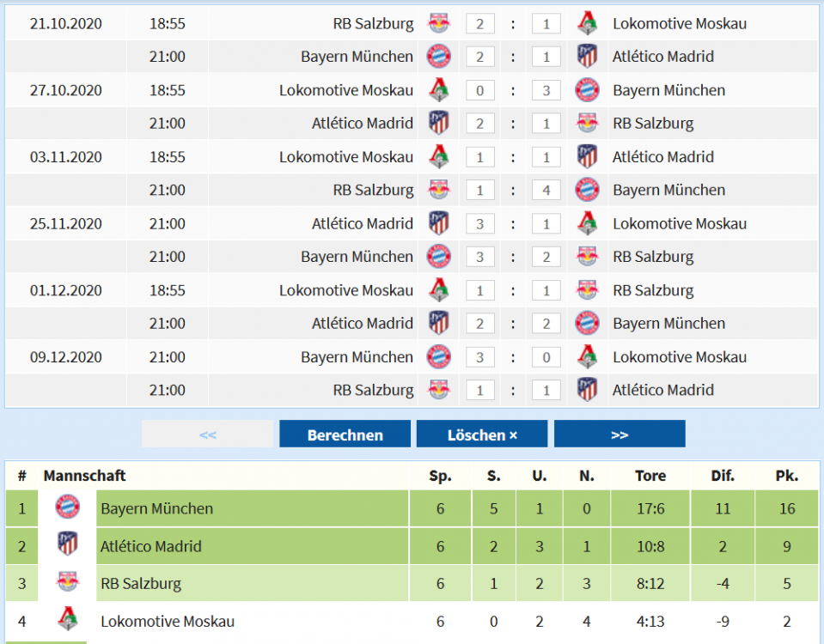
Task: Click the Pk. points column header
Action: (786, 476)
